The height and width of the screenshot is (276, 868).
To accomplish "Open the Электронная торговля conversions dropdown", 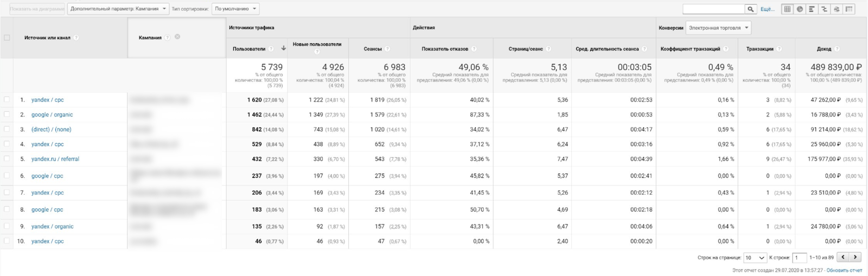I will click(718, 28).
